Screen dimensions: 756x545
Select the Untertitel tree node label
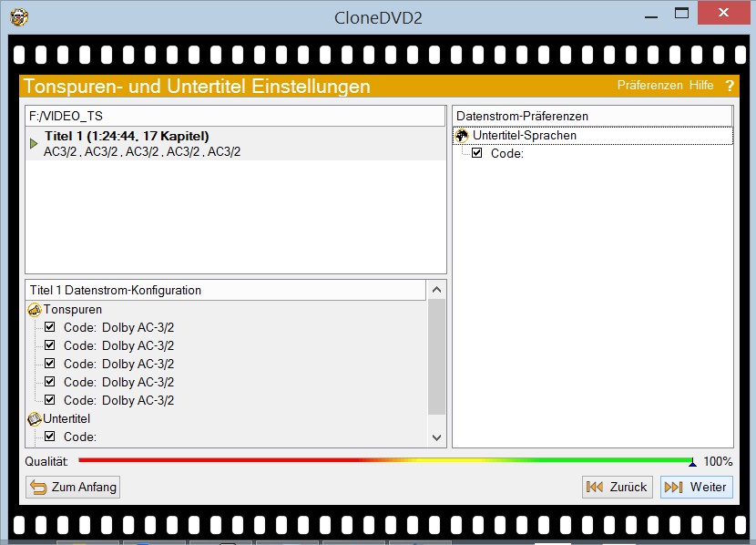[x=66, y=418]
